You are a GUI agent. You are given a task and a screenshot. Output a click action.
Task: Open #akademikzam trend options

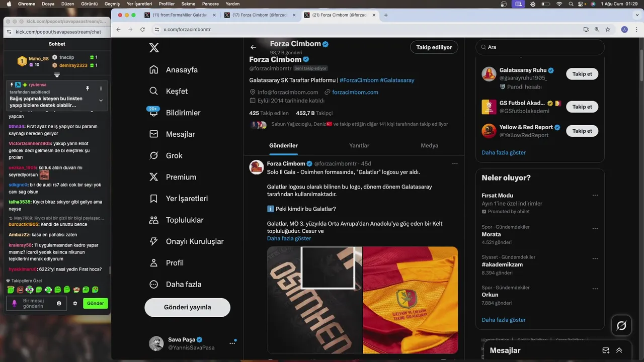tap(595, 258)
